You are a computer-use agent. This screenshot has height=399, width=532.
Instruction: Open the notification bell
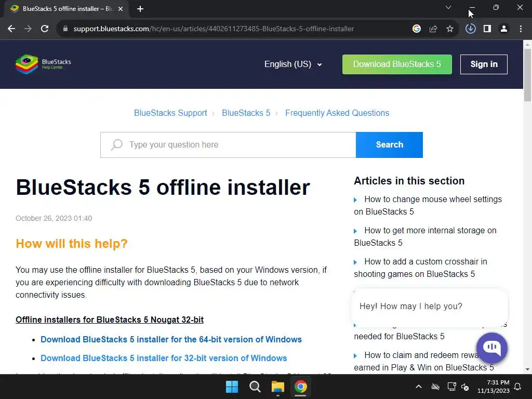[x=518, y=387]
